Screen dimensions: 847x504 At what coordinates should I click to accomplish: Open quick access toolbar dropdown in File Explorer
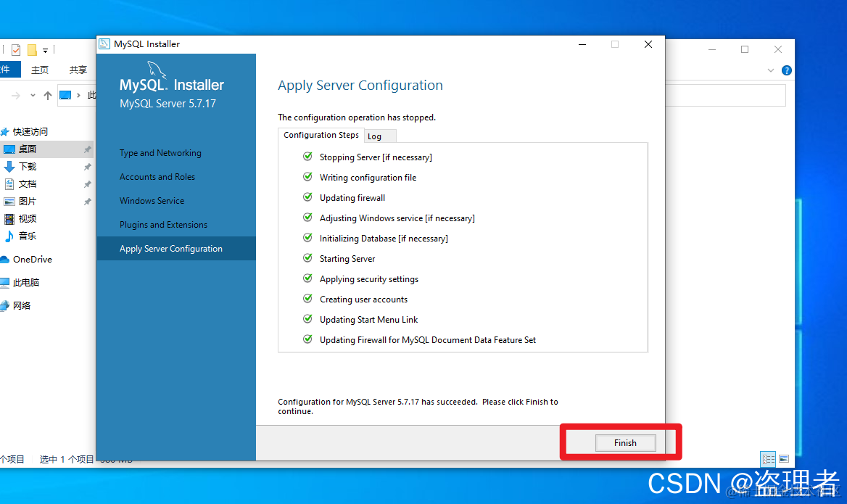[x=46, y=50]
